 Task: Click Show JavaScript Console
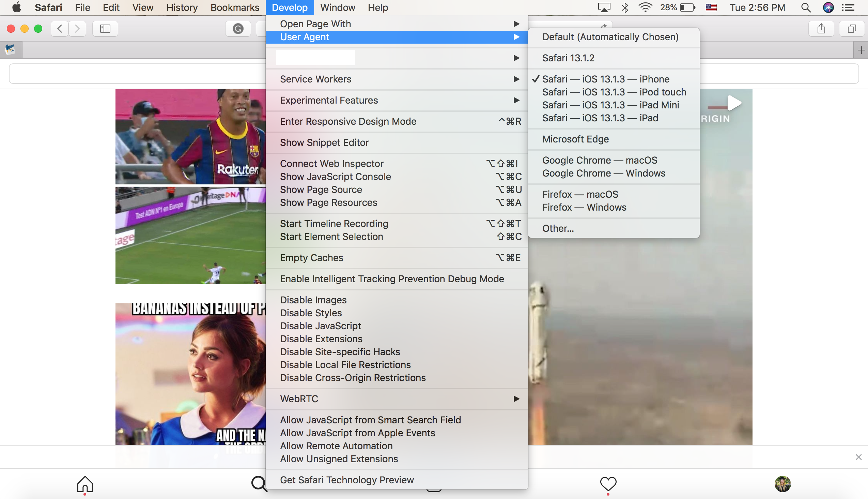point(396,177)
